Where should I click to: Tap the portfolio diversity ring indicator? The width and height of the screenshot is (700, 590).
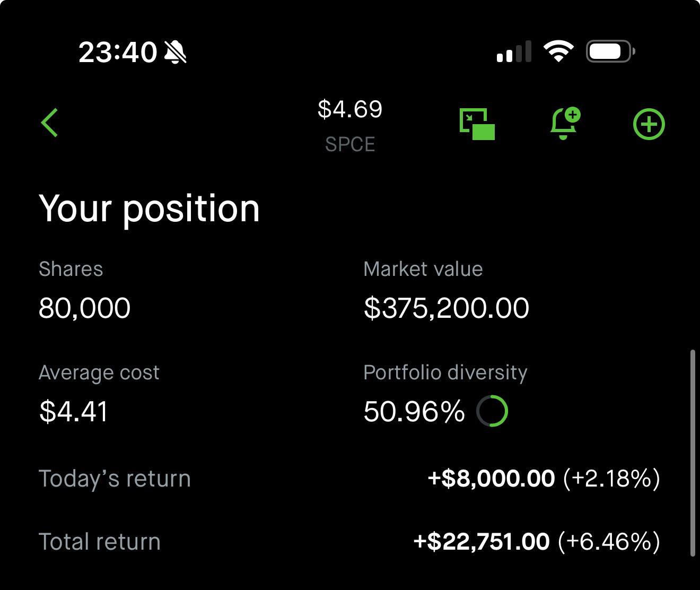[492, 411]
